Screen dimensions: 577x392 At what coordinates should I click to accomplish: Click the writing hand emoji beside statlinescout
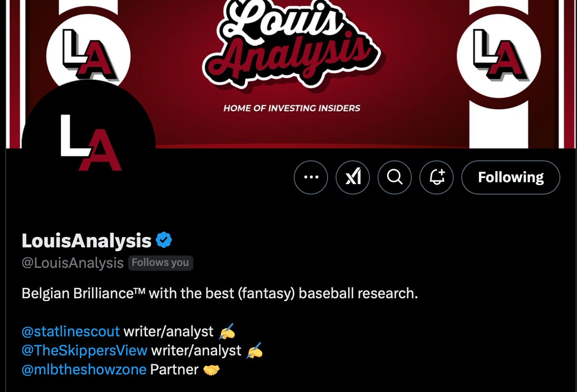[x=227, y=331]
